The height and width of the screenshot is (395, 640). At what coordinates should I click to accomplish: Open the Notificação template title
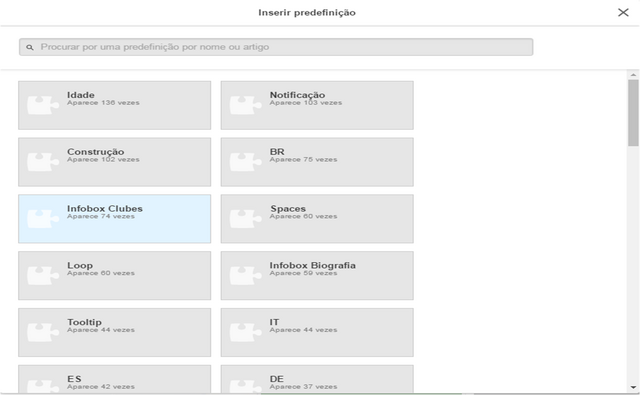click(297, 95)
